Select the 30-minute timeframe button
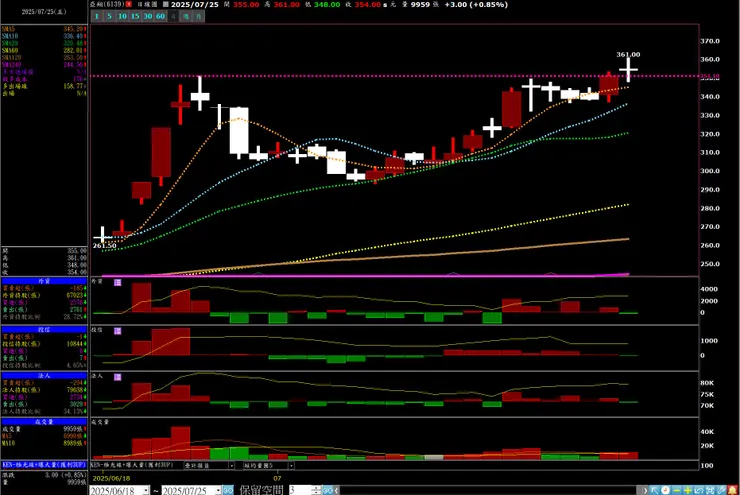 click(148, 17)
